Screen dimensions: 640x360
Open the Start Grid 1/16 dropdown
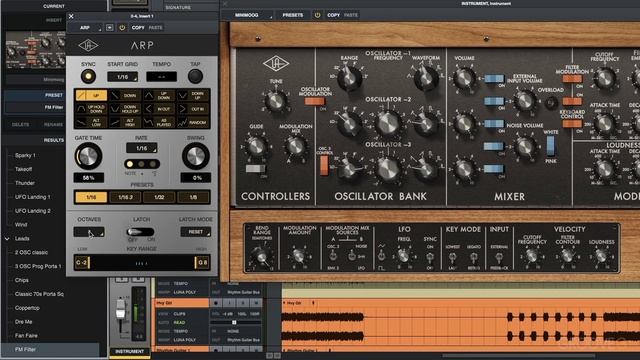pos(122,77)
